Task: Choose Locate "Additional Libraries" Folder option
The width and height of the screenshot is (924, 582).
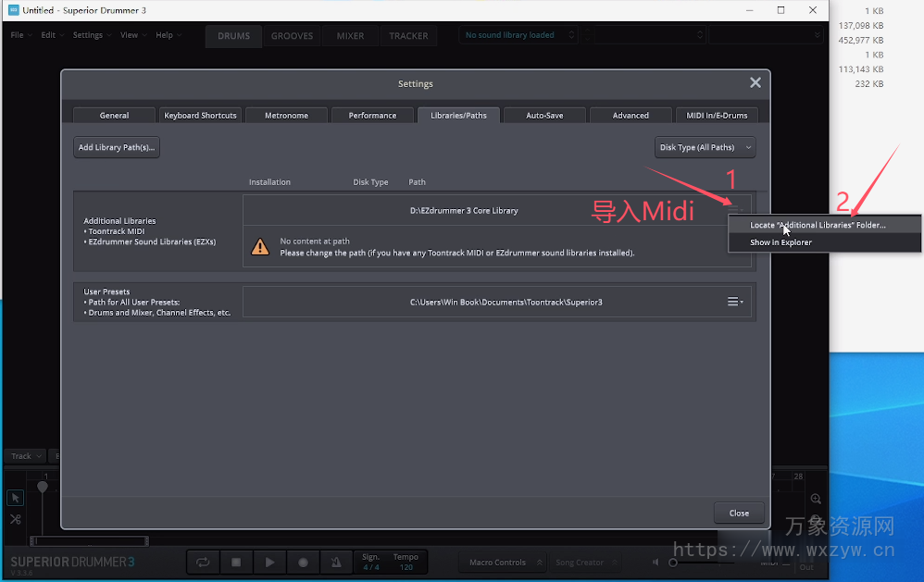Action: pos(818,225)
